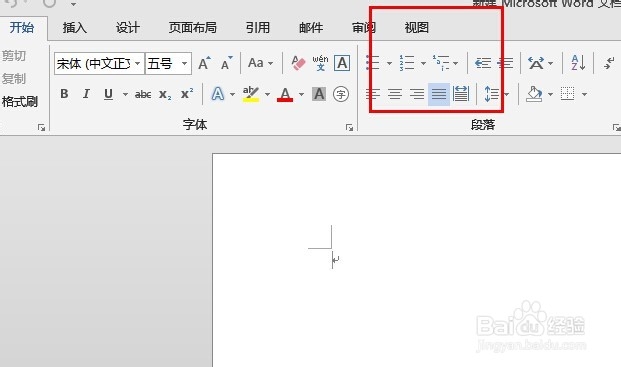Click the text effects glowing A icon
Viewport: 621px width, 367px height.
pos(217,94)
